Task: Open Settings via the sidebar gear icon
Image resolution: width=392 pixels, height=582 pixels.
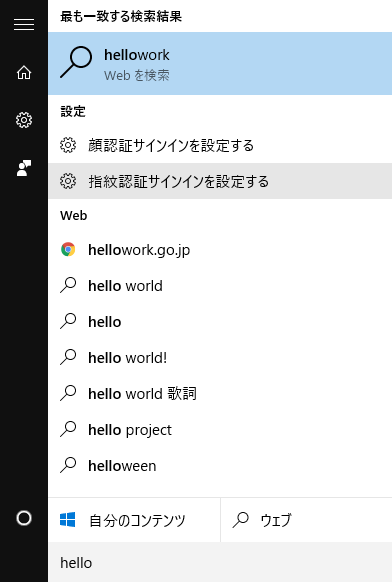Action: 24,120
